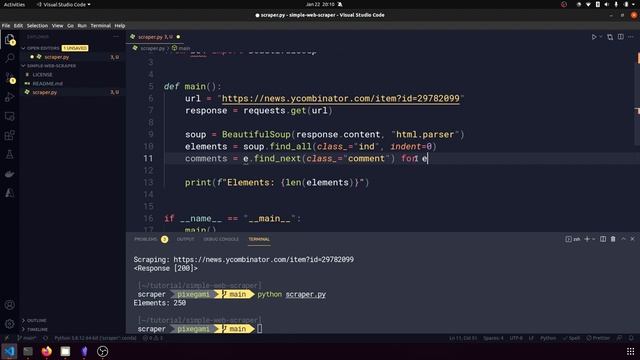Image resolution: width=640 pixels, height=360 pixels.
Task: Open the Go menu
Action: (70, 25)
